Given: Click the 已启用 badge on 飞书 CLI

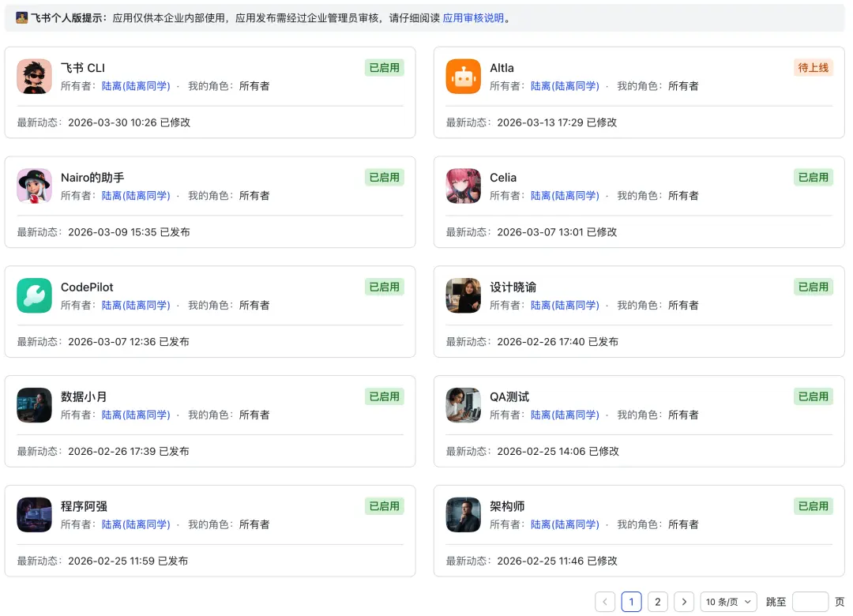Looking at the screenshot, I should [384, 68].
